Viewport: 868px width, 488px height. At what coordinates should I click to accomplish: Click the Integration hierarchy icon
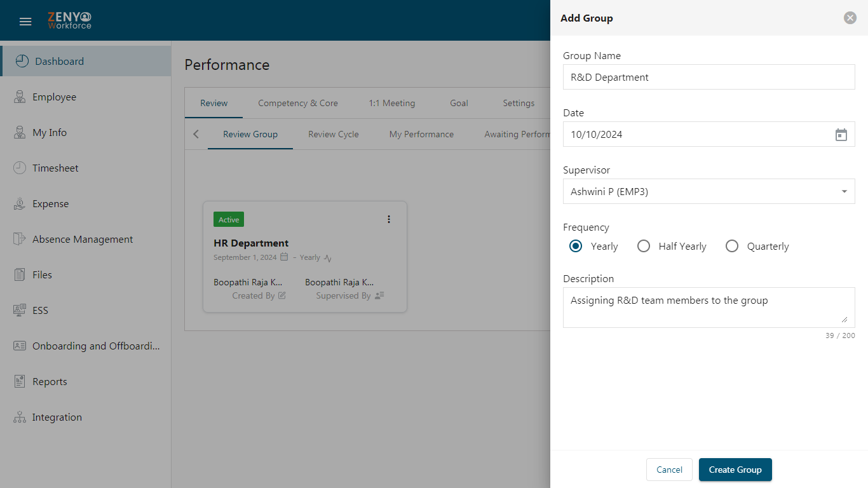click(x=20, y=417)
